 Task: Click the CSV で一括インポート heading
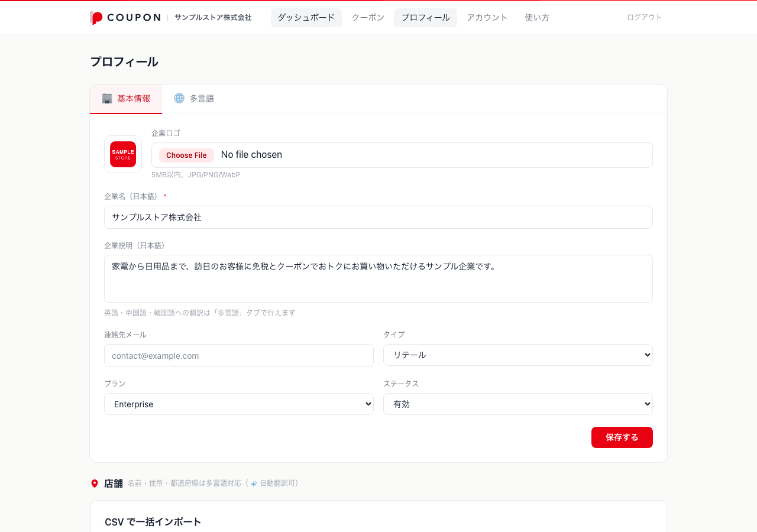point(153,522)
